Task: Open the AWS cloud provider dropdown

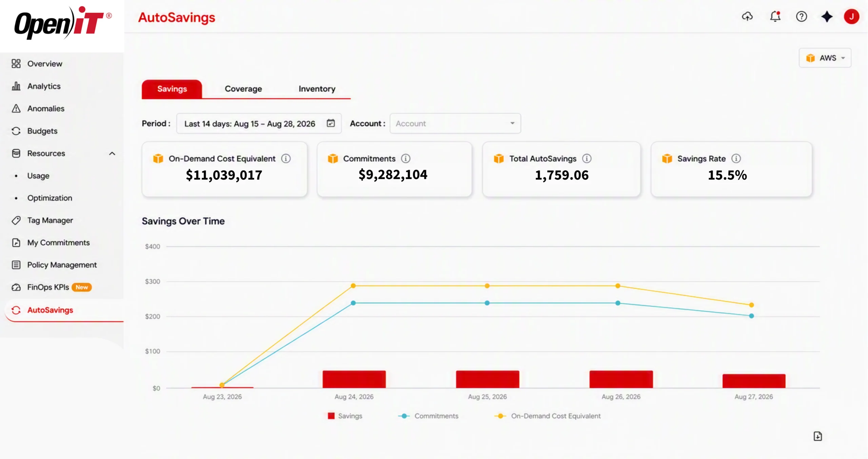Action: point(825,58)
